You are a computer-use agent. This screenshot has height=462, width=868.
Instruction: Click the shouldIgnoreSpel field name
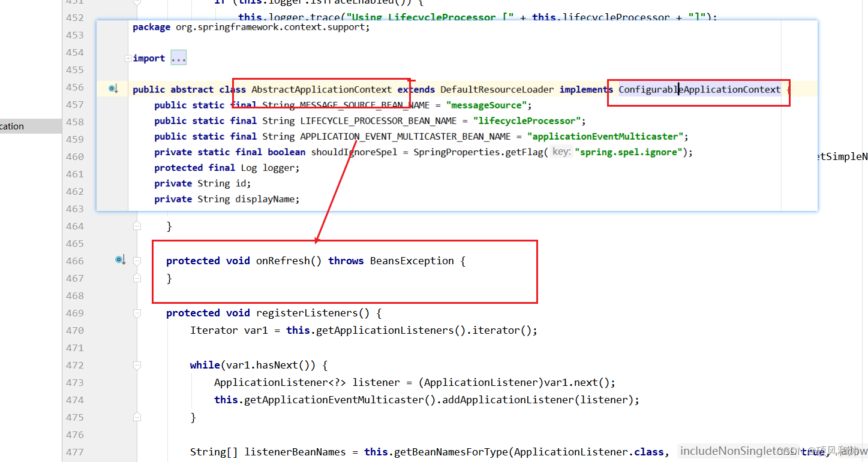354,152
